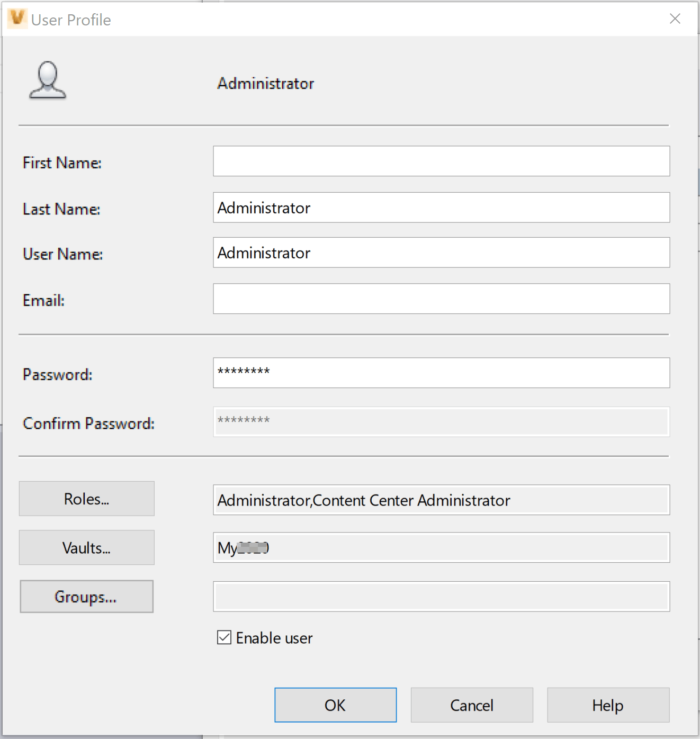700x739 pixels.
Task: Dismiss the dialog with Cancel
Action: (471, 705)
